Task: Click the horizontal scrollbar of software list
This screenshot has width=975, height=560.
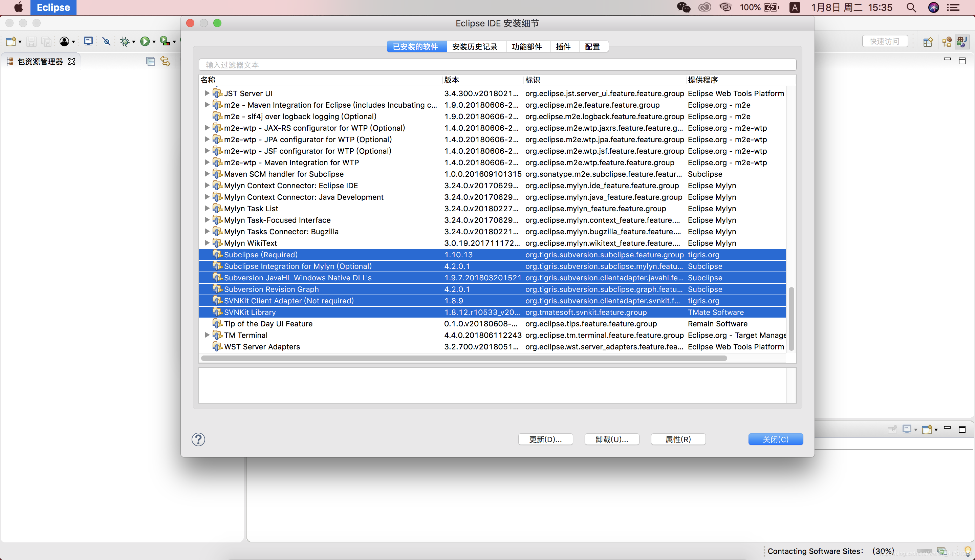Action: pos(464,358)
